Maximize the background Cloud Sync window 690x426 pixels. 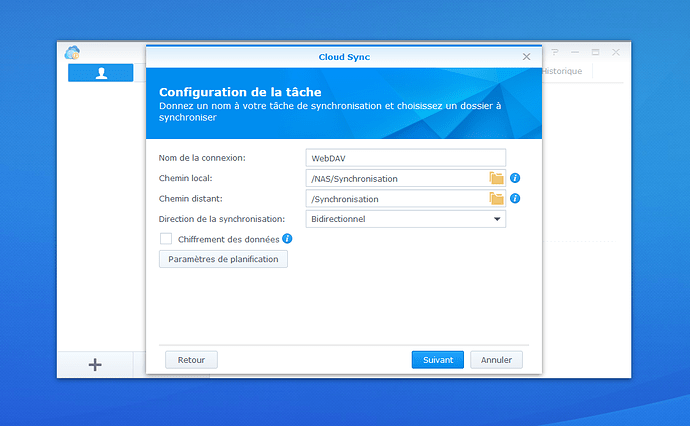pyautogui.click(x=595, y=52)
